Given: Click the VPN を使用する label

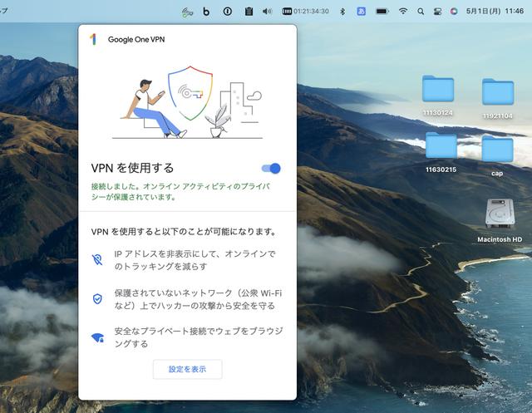Looking at the screenshot, I should tap(132, 168).
